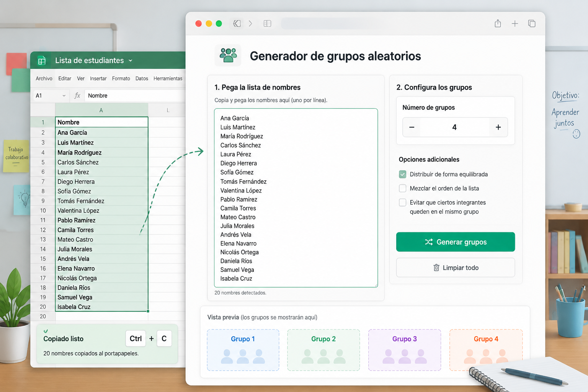Click the Limpiar todo button
This screenshot has height=392, width=588.
tap(456, 268)
